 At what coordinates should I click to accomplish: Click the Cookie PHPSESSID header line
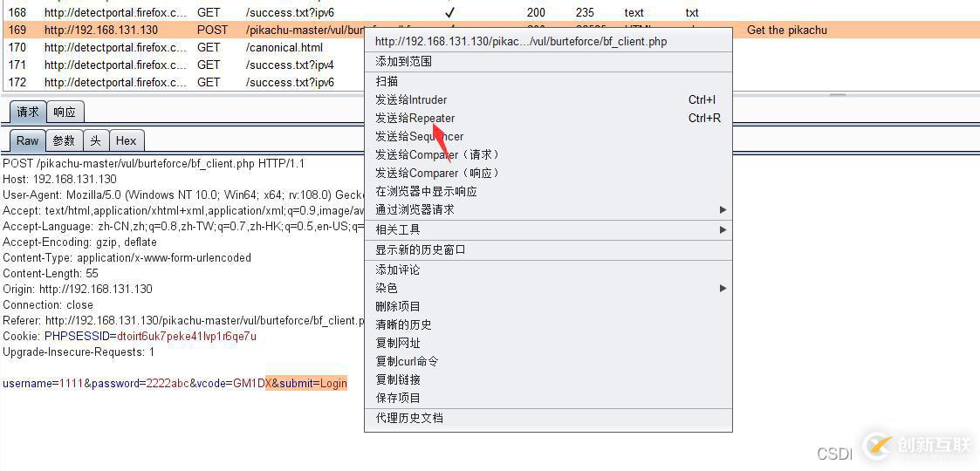pyautogui.click(x=129, y=336)
